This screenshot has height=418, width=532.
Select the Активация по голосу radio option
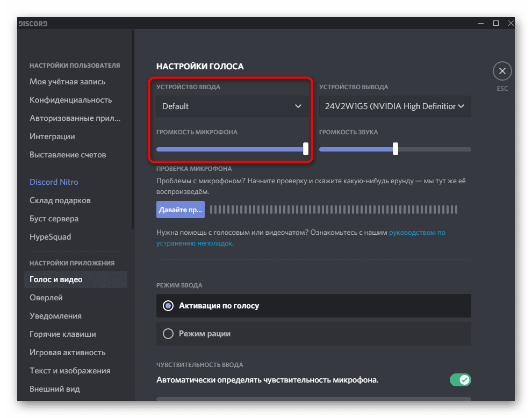click(313, 306)
